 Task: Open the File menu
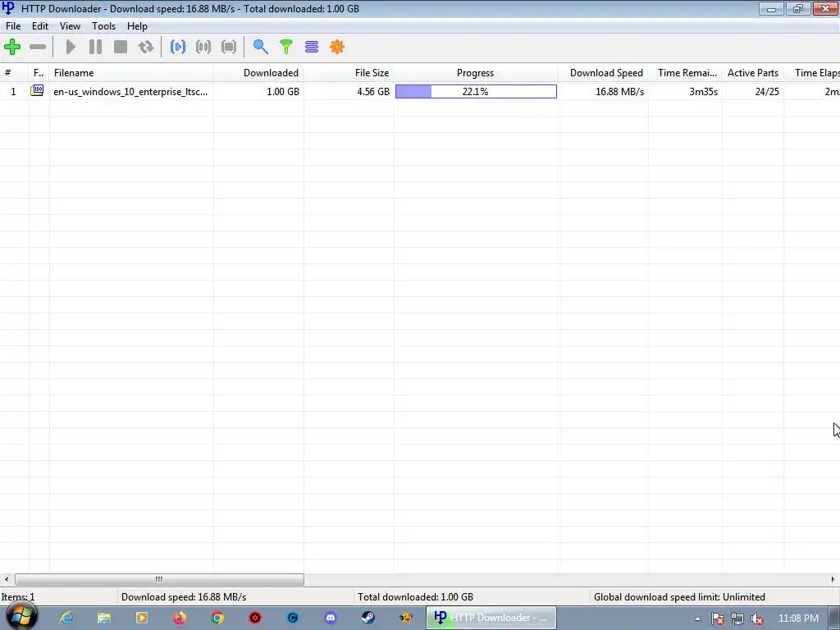click(x=13, y=25)
